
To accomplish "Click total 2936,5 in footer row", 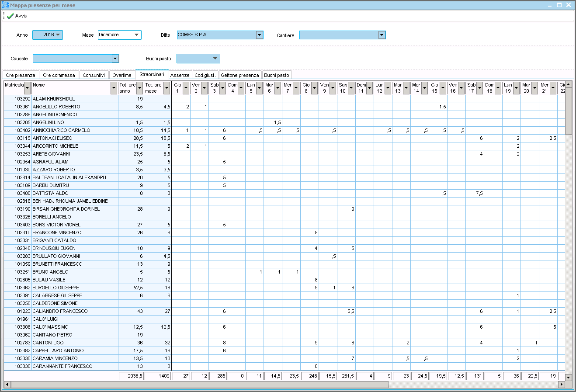I will [x=131, y=376].
